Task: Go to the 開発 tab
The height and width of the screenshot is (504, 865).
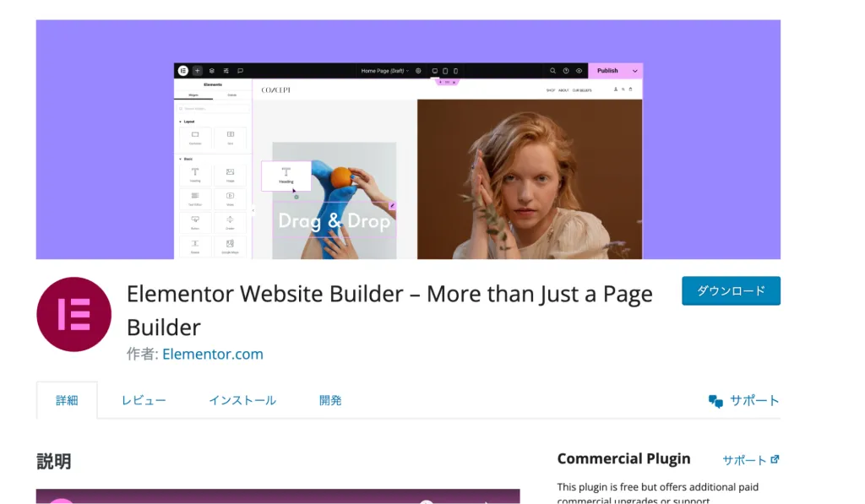Action: pyautogui.click(x=330, y=400)
